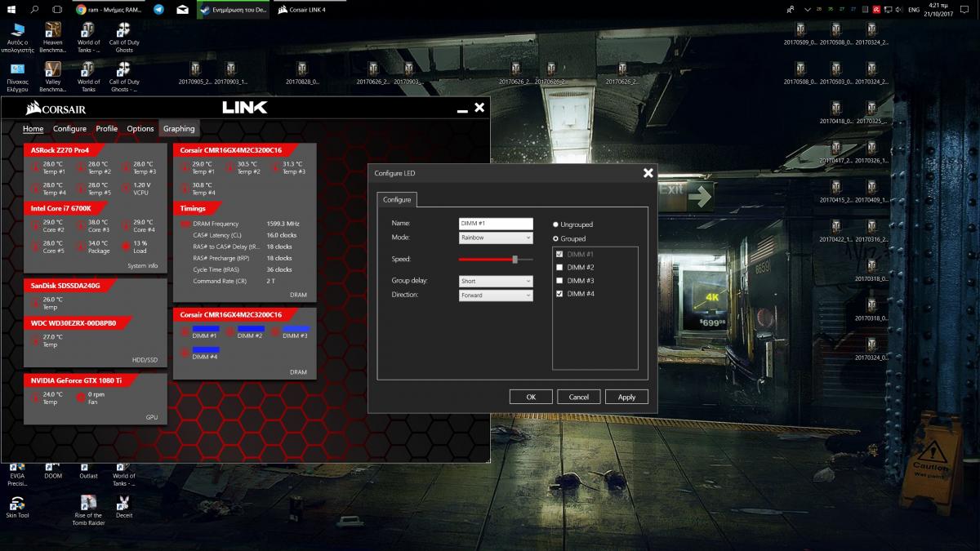Click the SanDisk SDSSDA240G temperature icon
Image resolution: width=980 pixels, height=551 pixels.
(x=34, y=303)
